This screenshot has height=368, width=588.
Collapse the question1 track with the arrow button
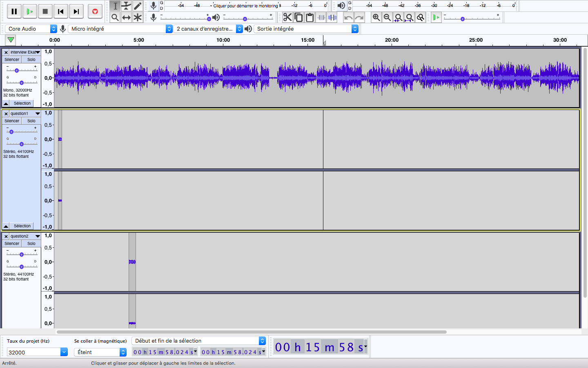(x=6, y=226)
